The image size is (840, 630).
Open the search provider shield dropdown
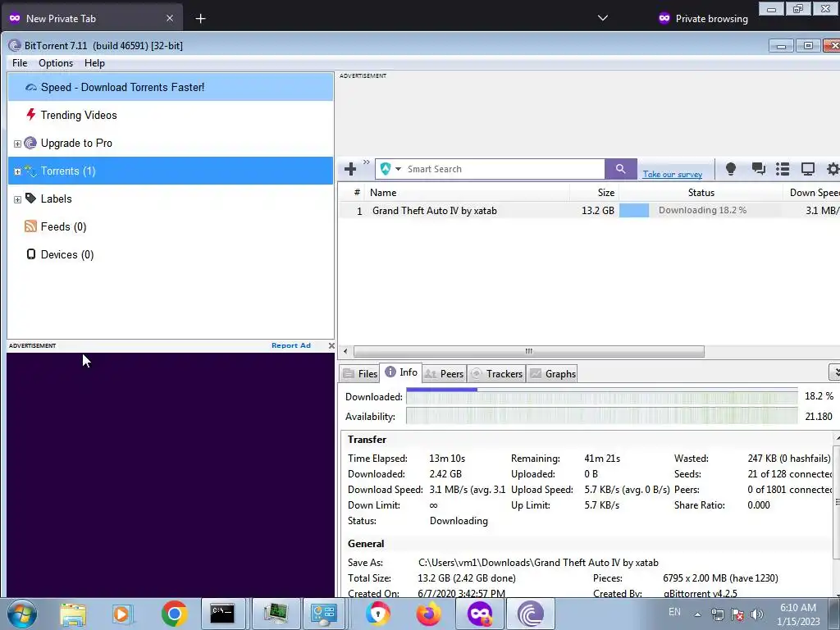click(390, 169)
